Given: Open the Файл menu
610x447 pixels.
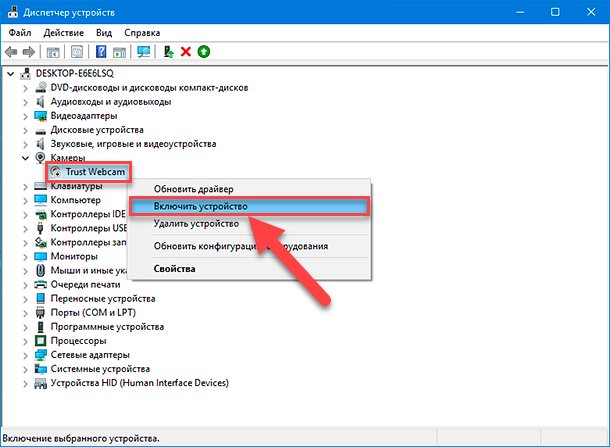Looking at the screenshot, I should 20,33.
